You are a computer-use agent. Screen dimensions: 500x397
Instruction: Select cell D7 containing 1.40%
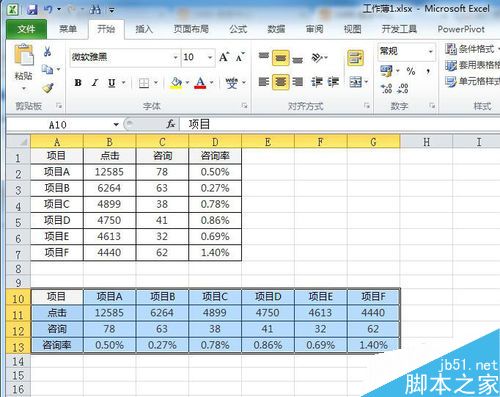coord(215,253)
